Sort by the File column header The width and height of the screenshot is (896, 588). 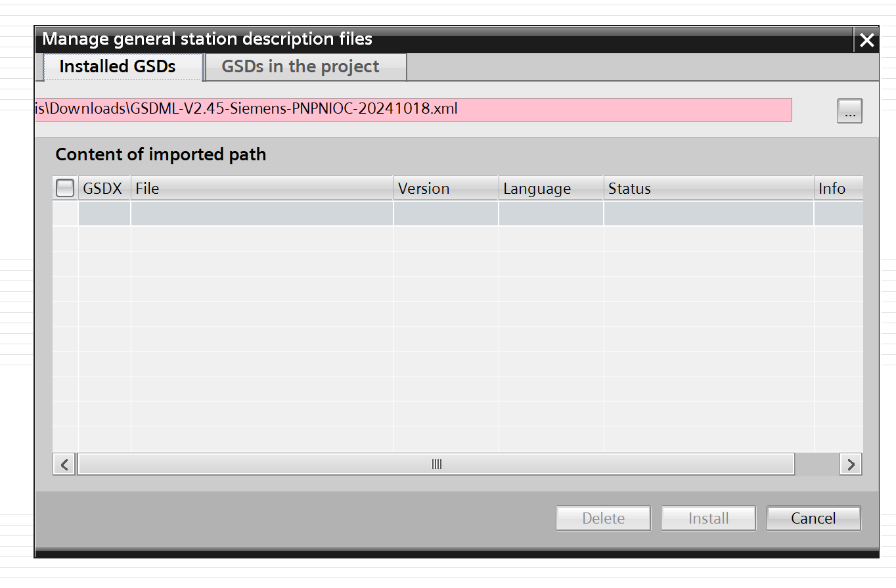[261, 189]
